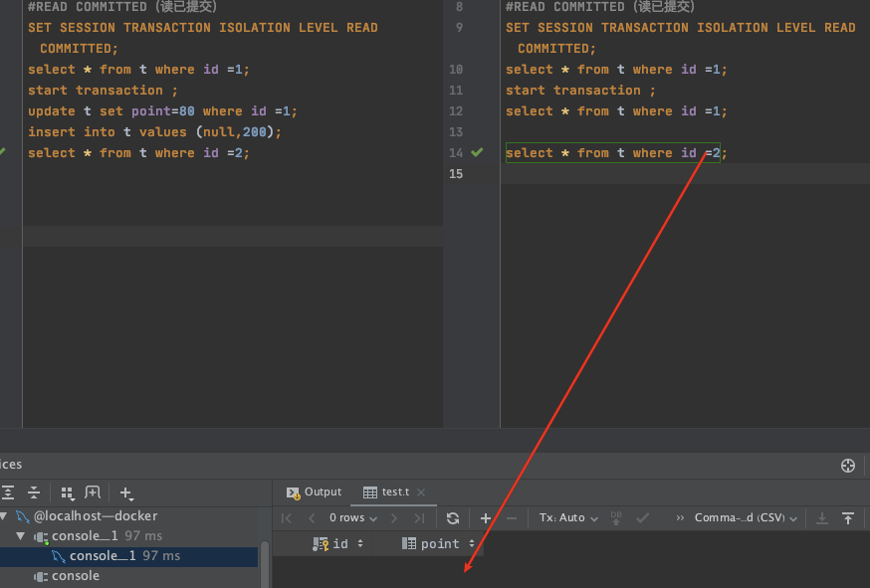This screenshot has height=588, width=870.
Task: Click the id column key icon
Action: coord(321,544)
